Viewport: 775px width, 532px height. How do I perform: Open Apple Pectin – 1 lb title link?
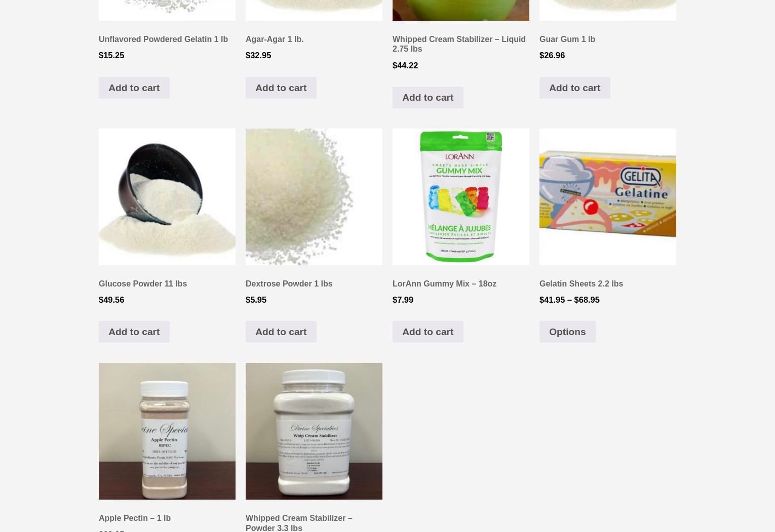(135, 518)
